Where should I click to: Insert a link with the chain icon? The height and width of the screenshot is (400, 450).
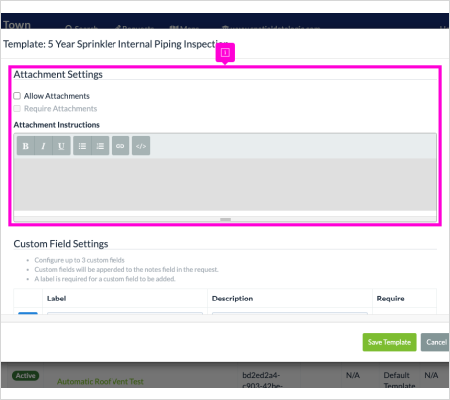(120, 146)
